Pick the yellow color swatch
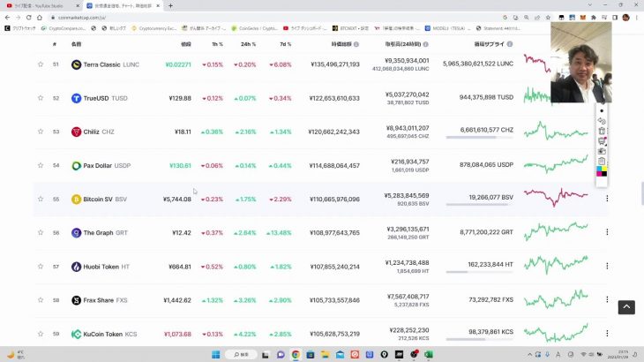Viewport: 644px width, 362px height. click(x=604, y=169)
